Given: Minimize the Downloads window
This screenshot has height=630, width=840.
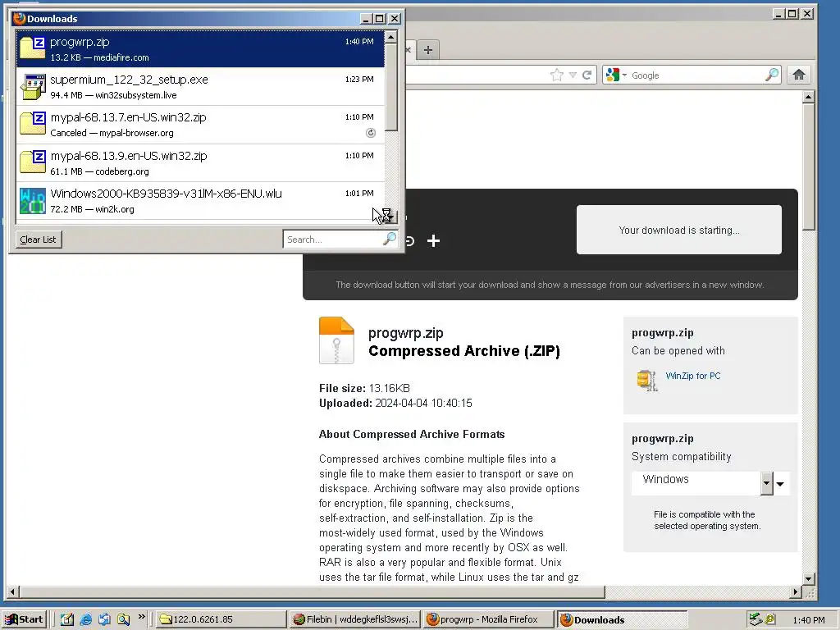Looking at the screenshot, I should [367, 19].
